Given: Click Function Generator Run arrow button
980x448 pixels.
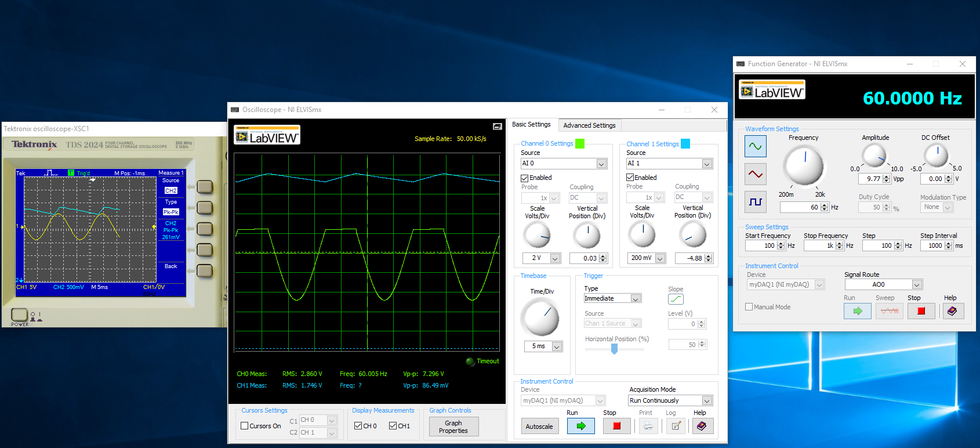Looking at the screenshot, I should pyautogui.click(x=858, y=311).
